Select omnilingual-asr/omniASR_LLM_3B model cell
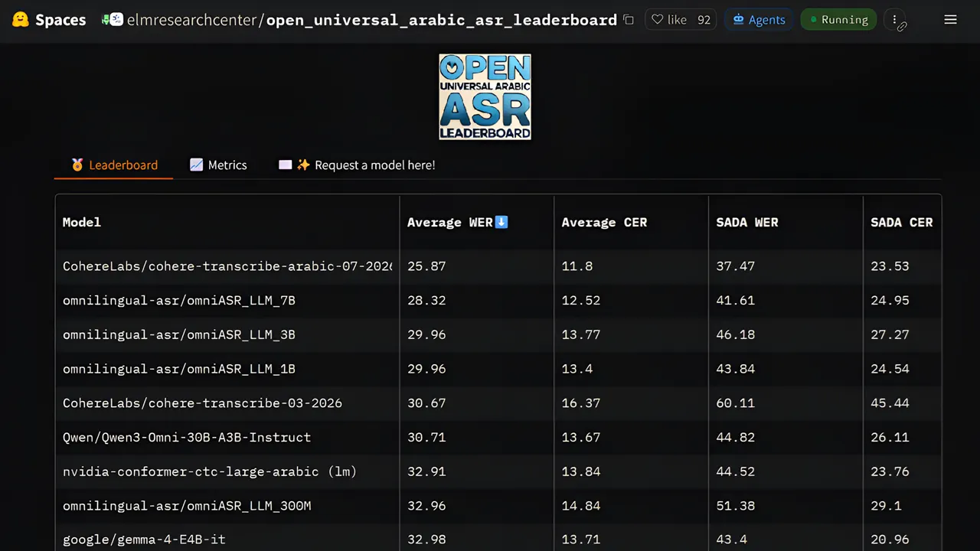The height and width of the screenshot is (551, 980). pyautogui.click(x=227, y=334)
